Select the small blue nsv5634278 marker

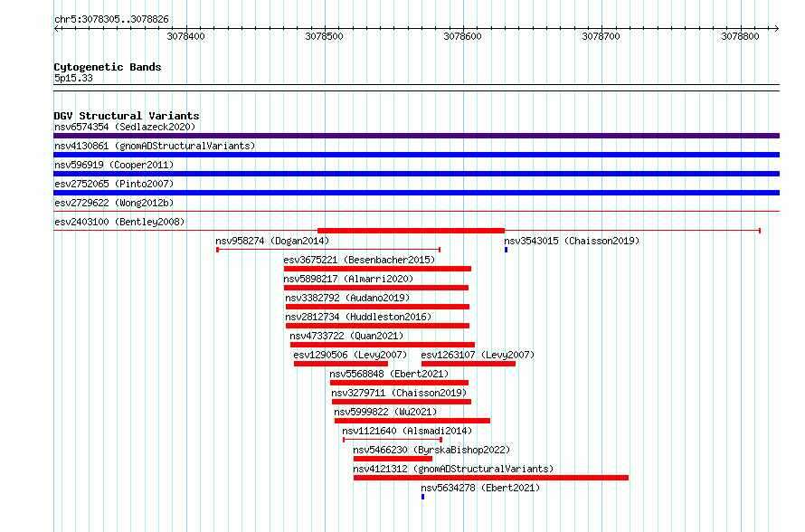coord(423,497)
